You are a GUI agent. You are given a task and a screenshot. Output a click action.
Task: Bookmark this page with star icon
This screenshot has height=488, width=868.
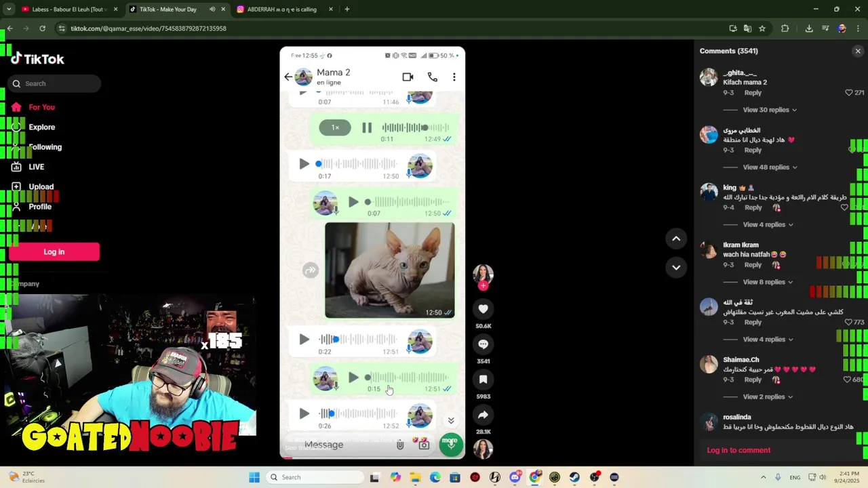pos(762,28)
